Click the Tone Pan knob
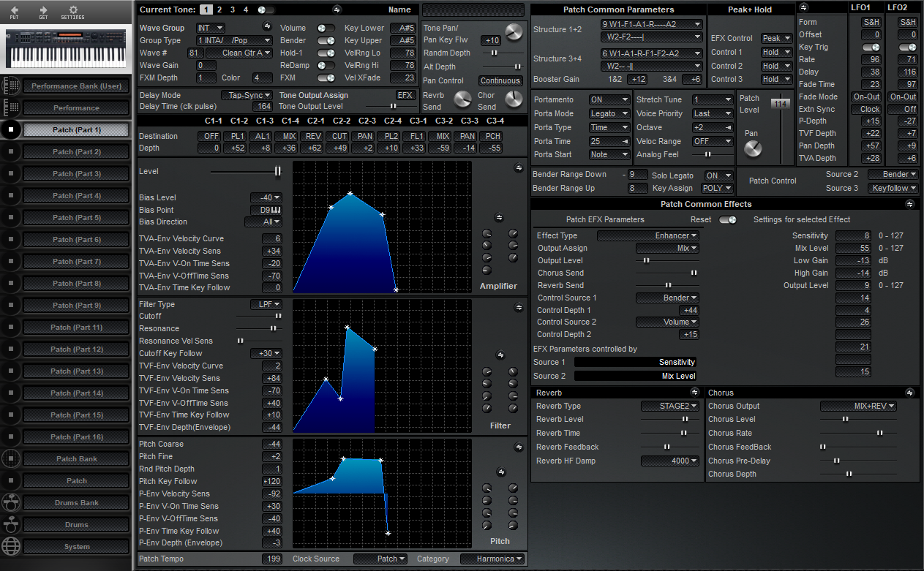The width and height of the screenshot is (924, 571). click(x=514, y=32)
